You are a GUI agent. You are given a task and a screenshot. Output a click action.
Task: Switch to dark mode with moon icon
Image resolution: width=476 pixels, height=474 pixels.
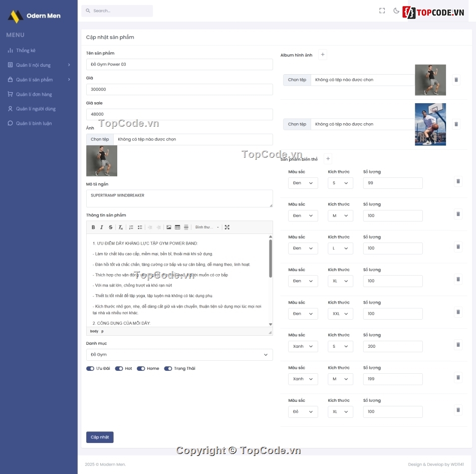[396, 11]
